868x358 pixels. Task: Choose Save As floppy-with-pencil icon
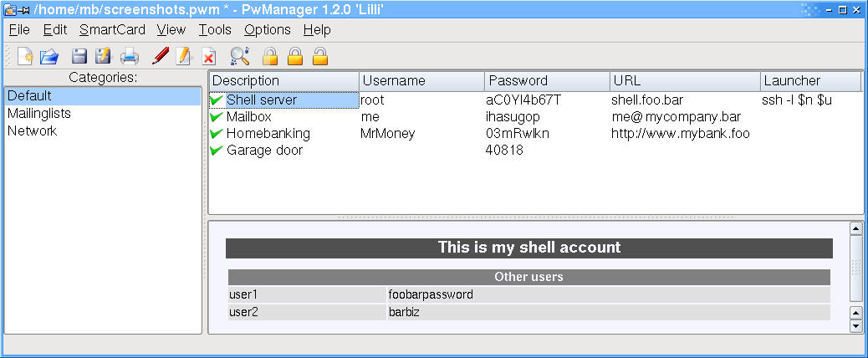[x=103, y=56]
